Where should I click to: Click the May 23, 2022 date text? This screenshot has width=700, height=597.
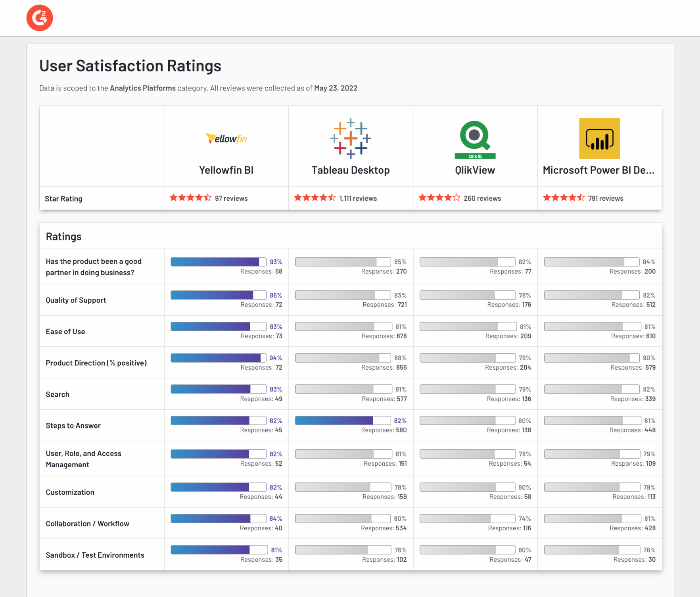point(336,88)
